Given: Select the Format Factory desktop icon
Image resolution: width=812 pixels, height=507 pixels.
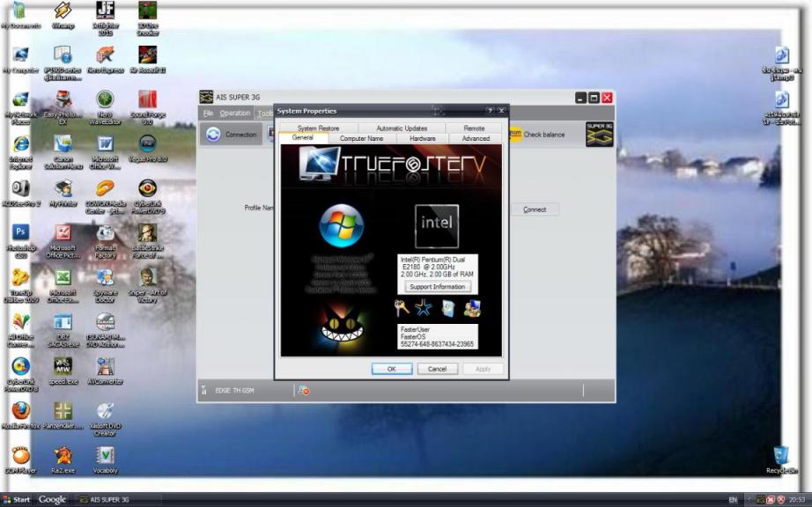Looking at the screenshot, I should 105,241.
